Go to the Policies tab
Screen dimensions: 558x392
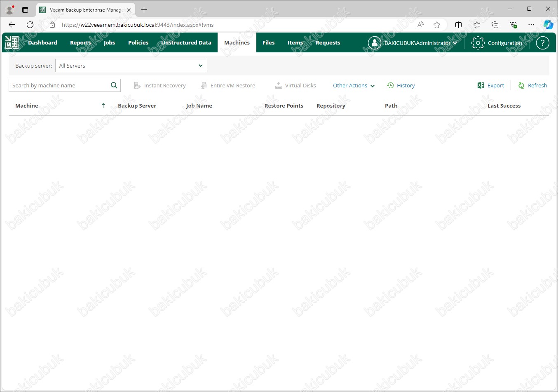tap(138, 42)
